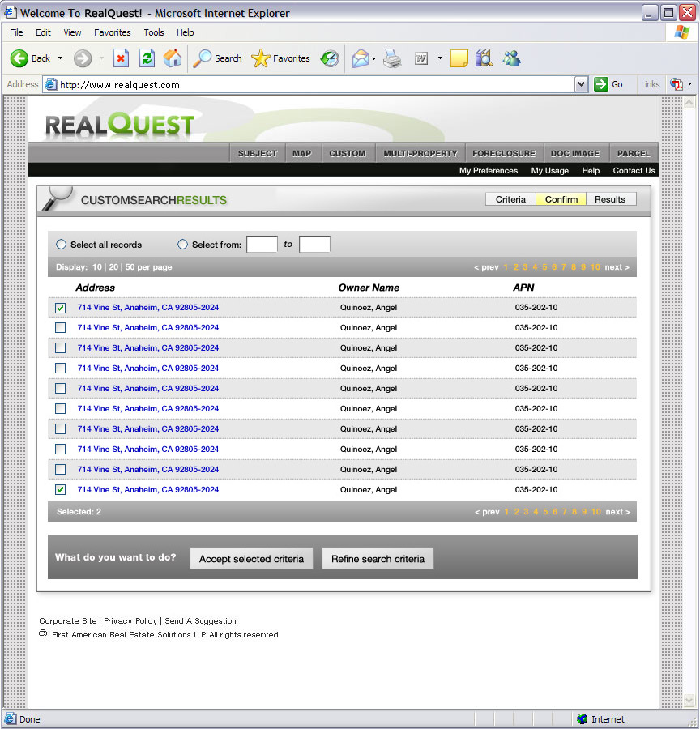Click the Internet zone globe icon

[582, 719]
